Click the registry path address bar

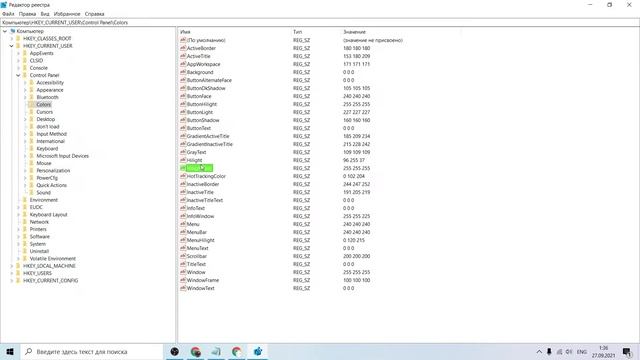(320, 22)
